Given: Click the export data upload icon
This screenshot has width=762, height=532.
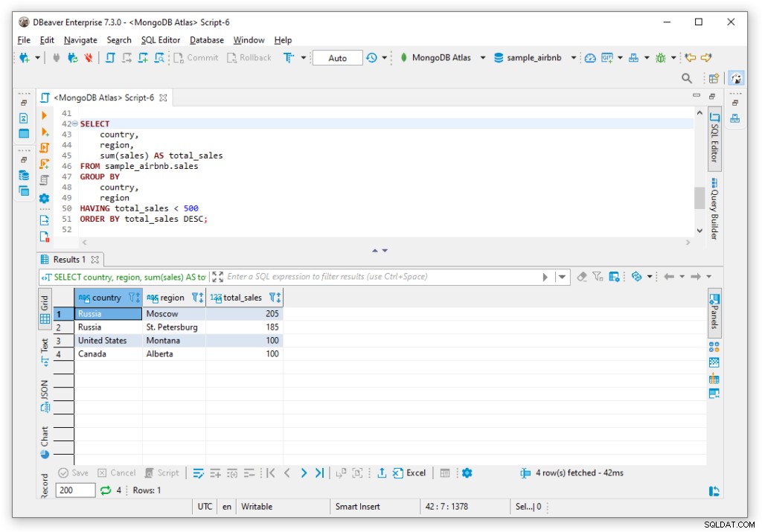Looking at the screenshot, I should pos(382,472).
